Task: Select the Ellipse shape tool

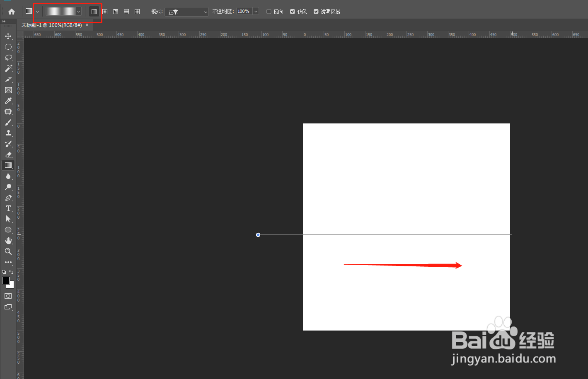Action: click(8, 230)
